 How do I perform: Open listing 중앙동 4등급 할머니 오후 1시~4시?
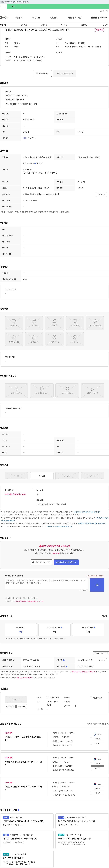(24, 739)
